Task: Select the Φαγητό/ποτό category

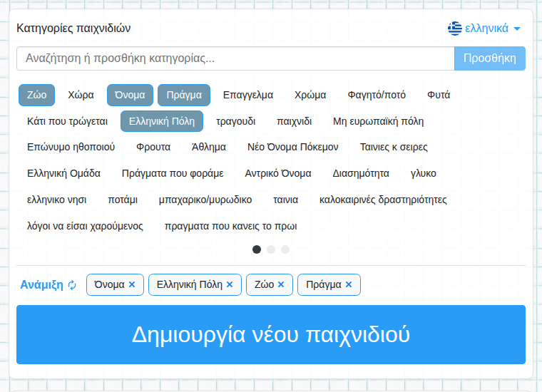Action: [x=377, y=95]
